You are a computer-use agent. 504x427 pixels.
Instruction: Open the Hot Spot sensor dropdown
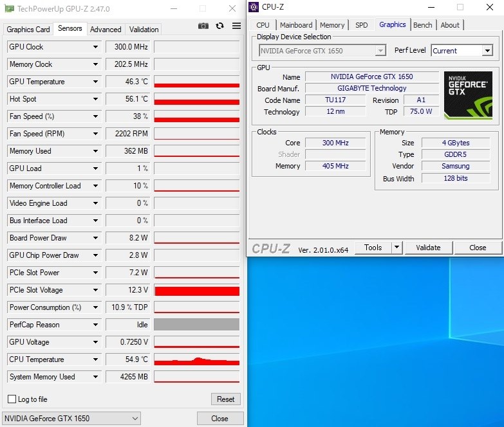(95, 99)
